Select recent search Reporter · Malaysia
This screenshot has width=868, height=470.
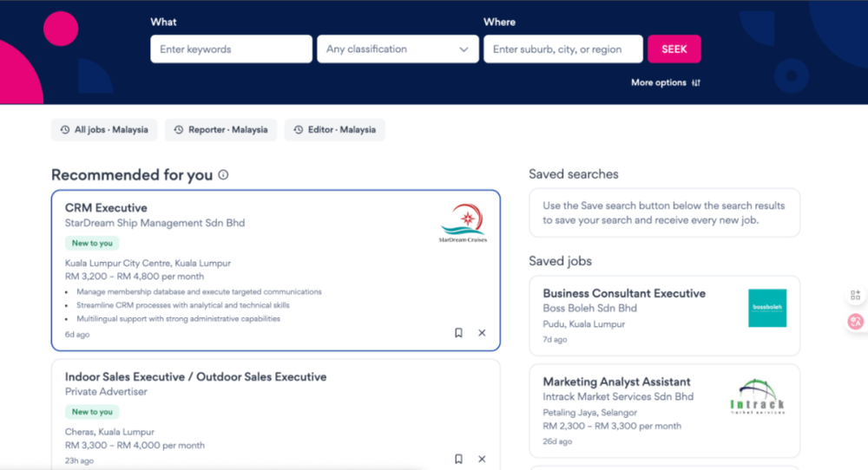[x=220, y=130]
